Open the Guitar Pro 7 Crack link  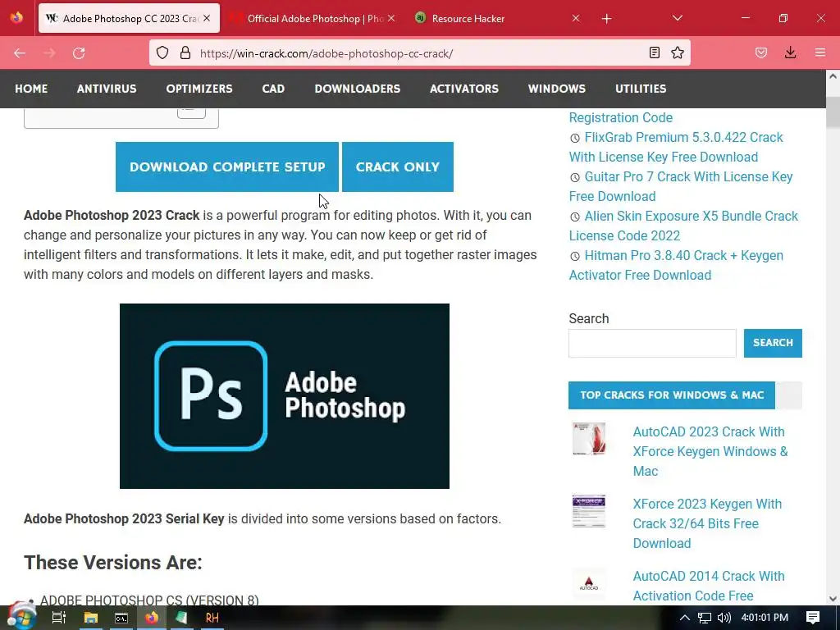click(681, 186)
